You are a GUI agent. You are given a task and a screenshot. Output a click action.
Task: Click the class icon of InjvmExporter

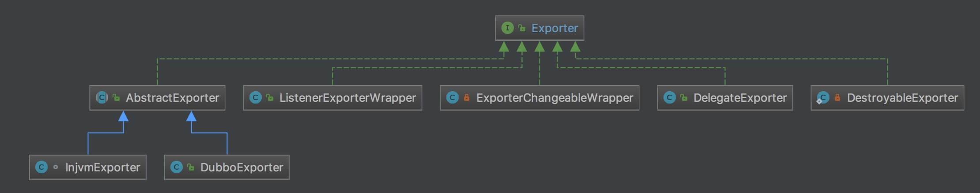41,167
